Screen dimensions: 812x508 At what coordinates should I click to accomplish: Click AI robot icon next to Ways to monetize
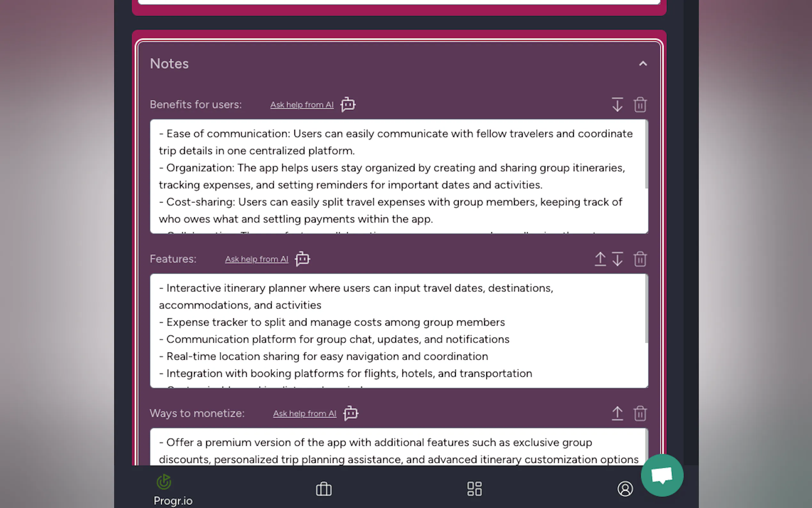click(350, 413)
